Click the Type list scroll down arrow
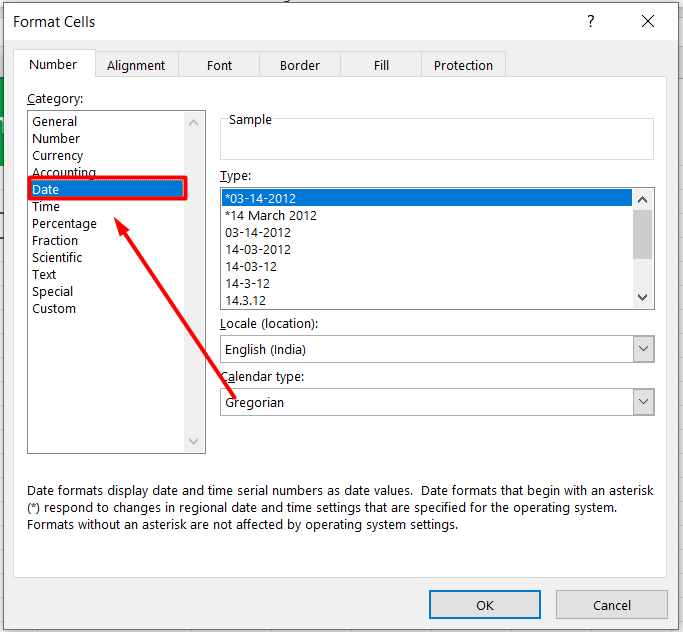The height and width of the screenshot is (632, 683). coord(642,297)
